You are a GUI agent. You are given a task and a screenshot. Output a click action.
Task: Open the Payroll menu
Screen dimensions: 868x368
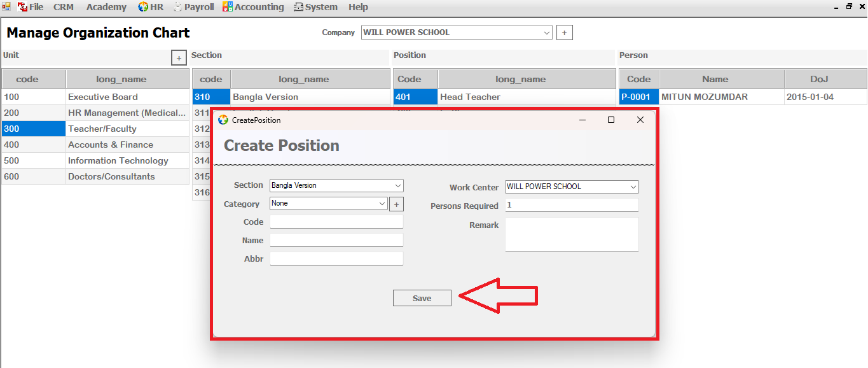(x=194, y=7)
